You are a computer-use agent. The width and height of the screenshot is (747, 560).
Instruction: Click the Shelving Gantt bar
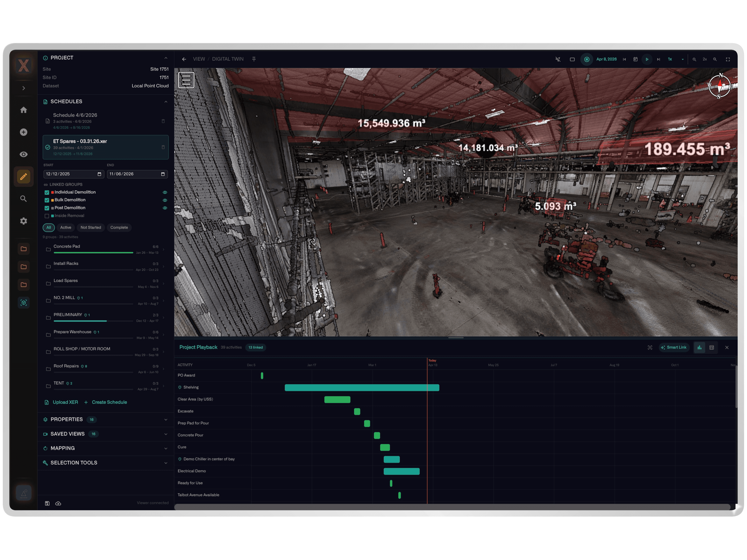(x=362, y=388)
